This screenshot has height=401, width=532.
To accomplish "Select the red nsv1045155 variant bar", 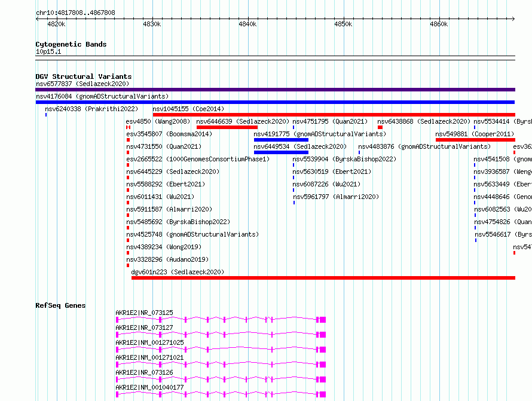I will click(x=334, y=115).
